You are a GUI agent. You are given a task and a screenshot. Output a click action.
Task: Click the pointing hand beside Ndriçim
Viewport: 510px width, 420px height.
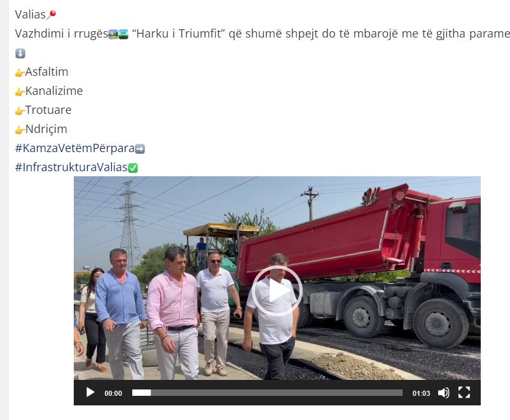(20, 130)
